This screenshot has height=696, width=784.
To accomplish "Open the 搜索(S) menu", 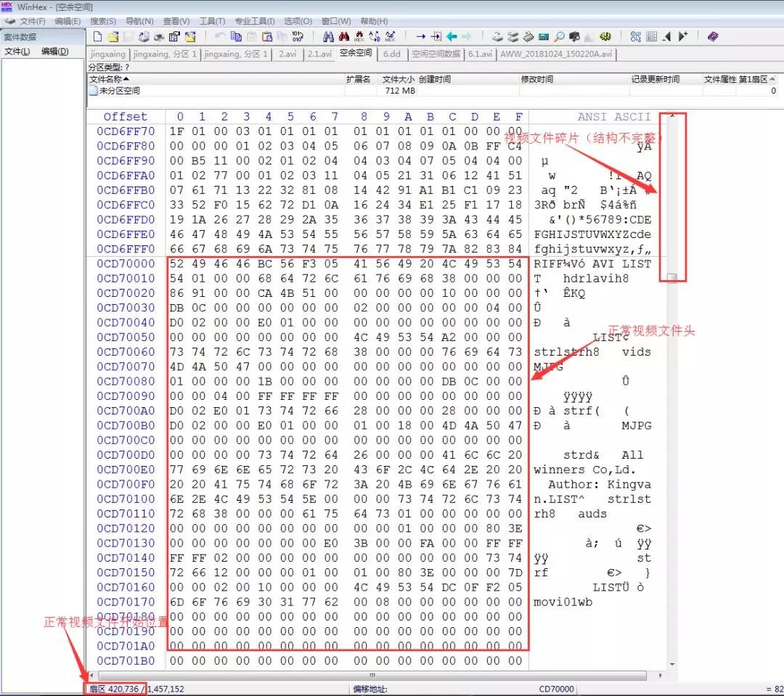I will pos(103,21).
